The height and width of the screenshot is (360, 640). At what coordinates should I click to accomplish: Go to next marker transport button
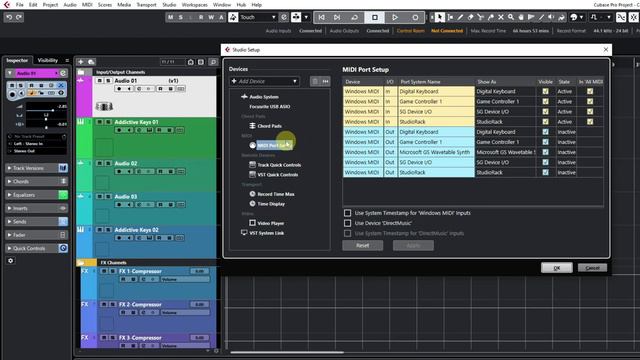(337, 17)
